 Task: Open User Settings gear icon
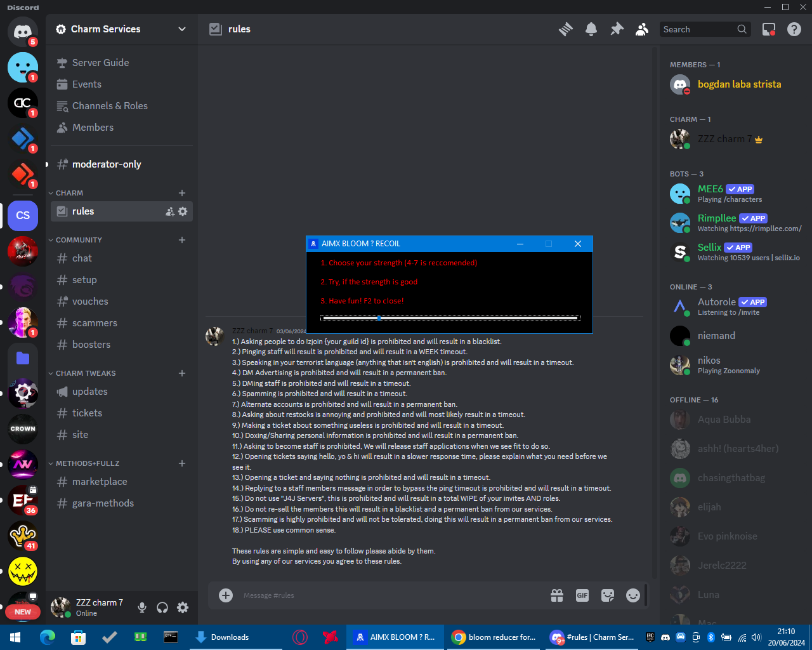click(183, 607)
